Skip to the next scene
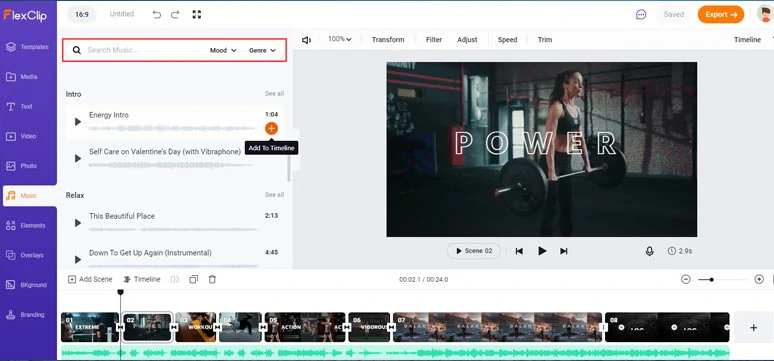Screen dimensions: 774x361 [x=564, y=251]
